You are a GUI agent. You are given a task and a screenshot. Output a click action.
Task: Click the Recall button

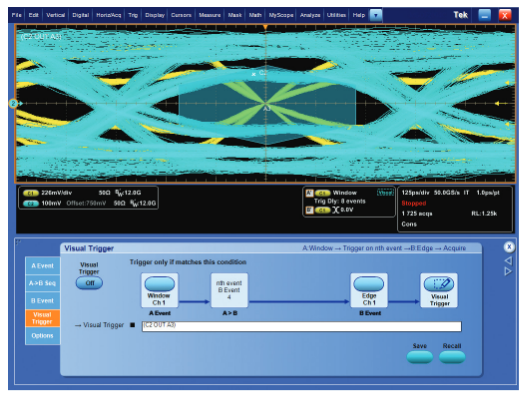coord(452,357)
